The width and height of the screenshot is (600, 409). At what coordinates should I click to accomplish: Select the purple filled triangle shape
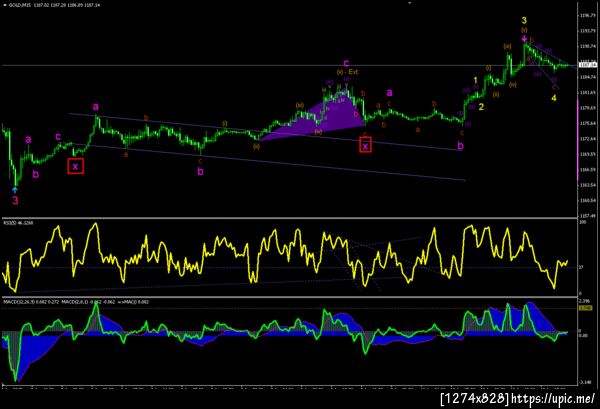coord(326,119)
